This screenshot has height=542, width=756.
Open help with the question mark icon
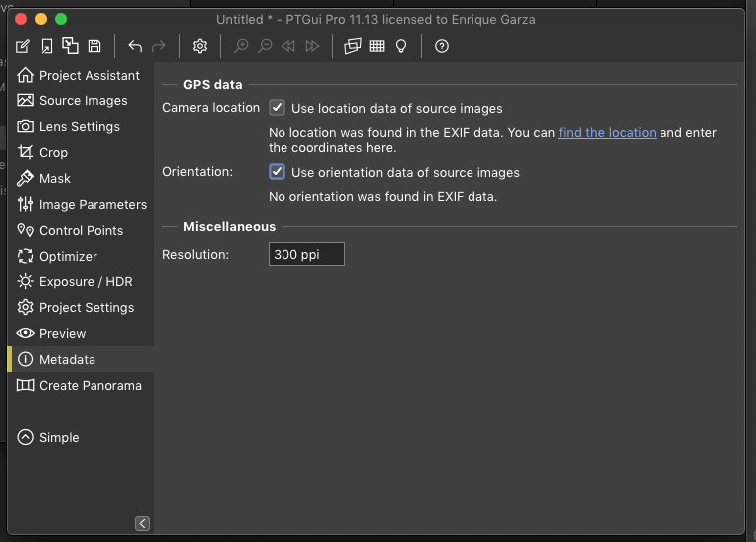coord(442,46)
